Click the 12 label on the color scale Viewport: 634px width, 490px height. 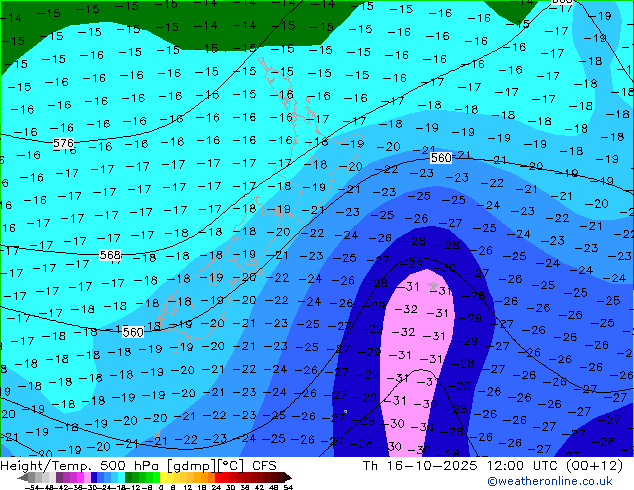(x=187, y=487)
